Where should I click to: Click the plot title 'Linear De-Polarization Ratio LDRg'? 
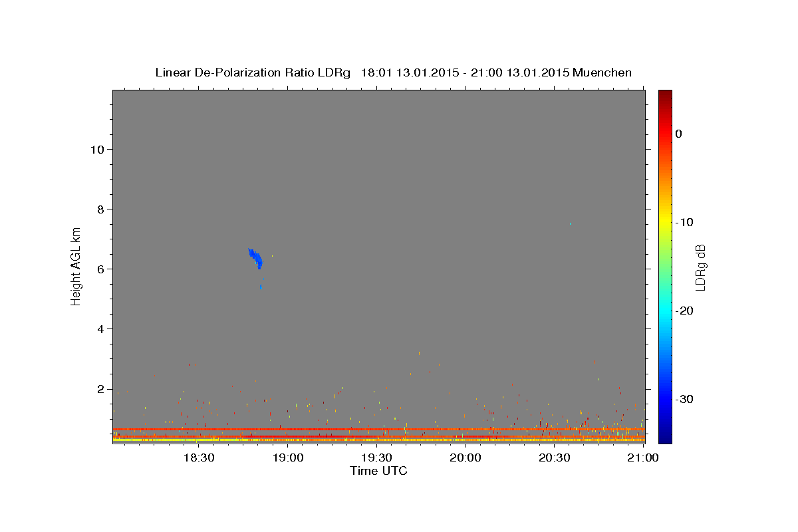pos(252,72)
